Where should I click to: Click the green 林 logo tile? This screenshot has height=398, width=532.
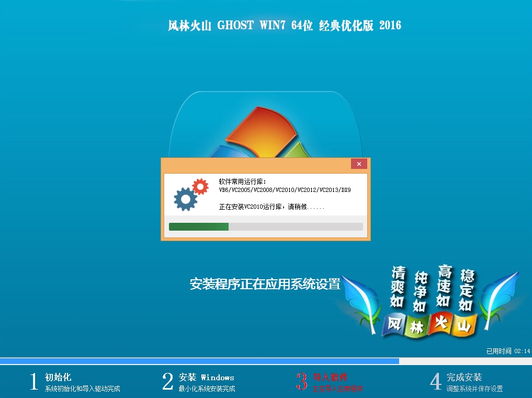(x=417, y=327)
